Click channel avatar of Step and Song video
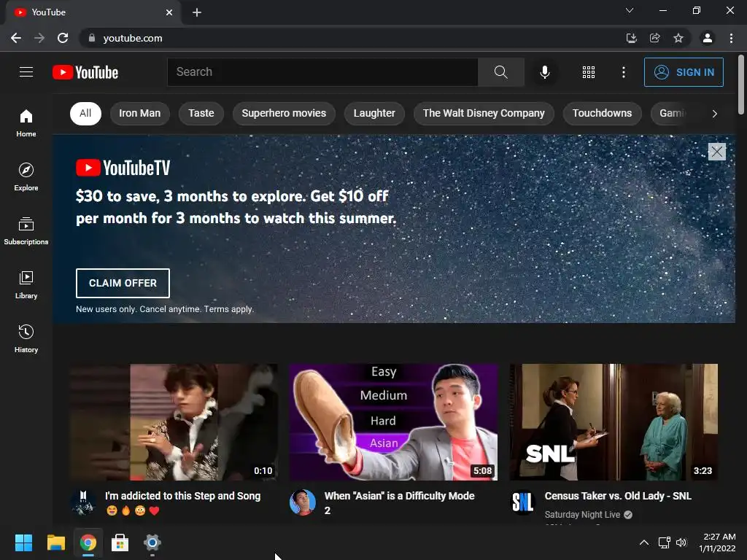The height and width of the screenshot is (560, 747). pyautogui.click(x=83, y=502)
